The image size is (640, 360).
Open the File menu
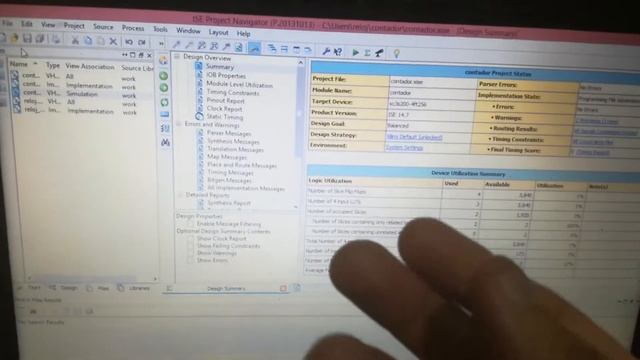tap(7, 23)
